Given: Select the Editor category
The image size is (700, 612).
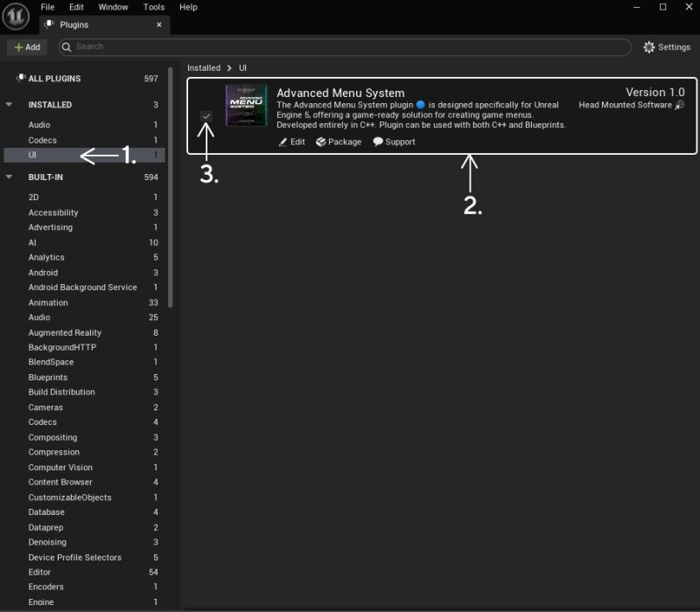Looking at the screenshot, I should coord(84,572).
